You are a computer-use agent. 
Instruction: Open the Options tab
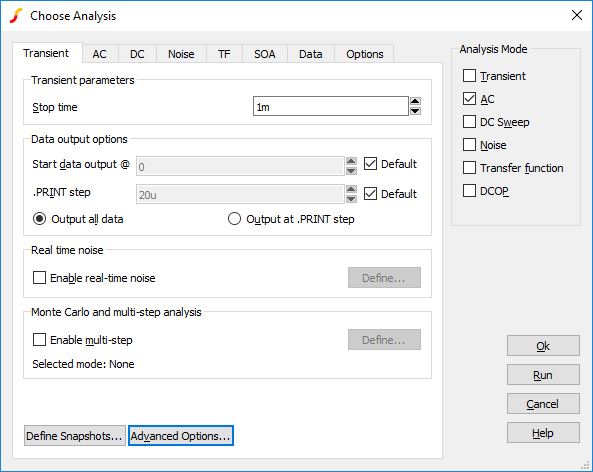365,54
